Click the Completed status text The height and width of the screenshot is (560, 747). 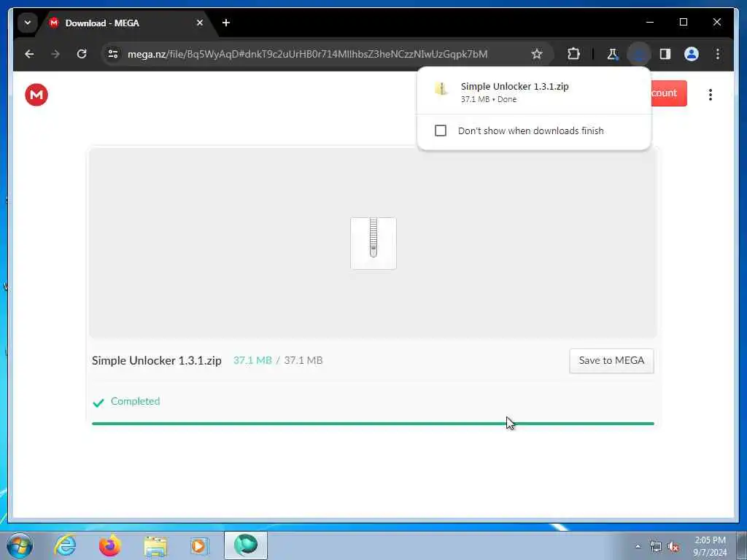tap(135, 402)
